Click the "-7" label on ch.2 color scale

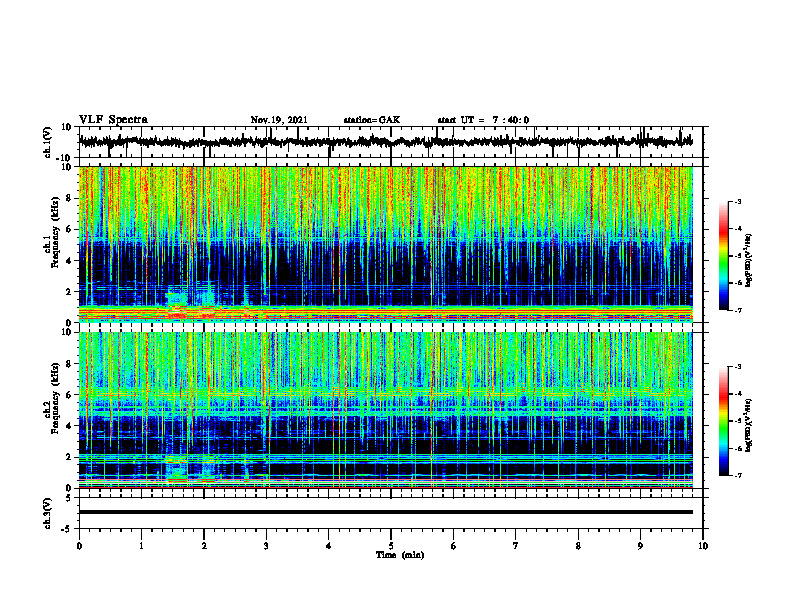[x=738, y=475]
